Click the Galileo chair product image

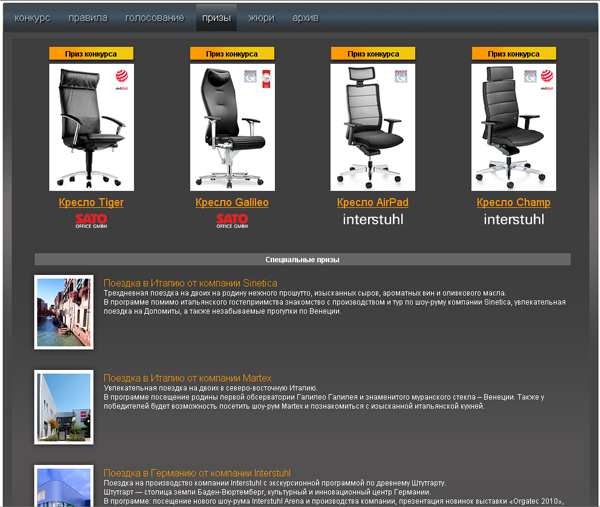pos(232,127)
